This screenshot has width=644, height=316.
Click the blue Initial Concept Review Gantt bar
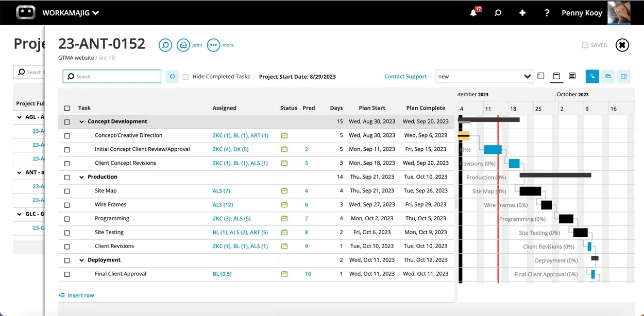pos(493,150)
